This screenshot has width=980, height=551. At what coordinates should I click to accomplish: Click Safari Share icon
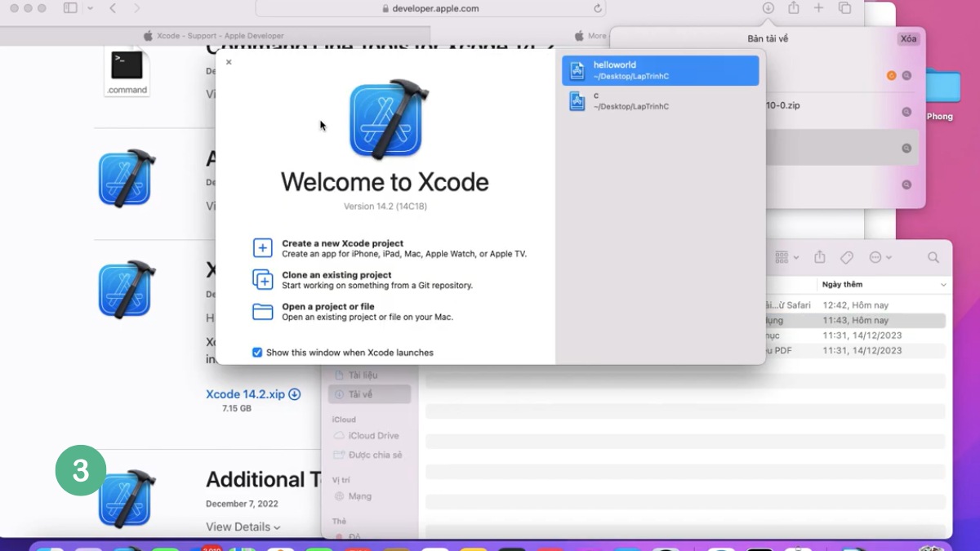tap(793, 7)
